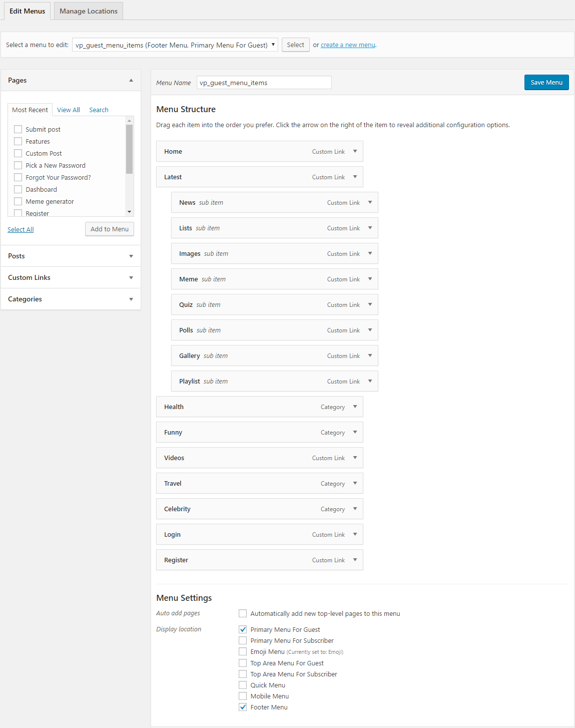This screenshot has height=728, width=575.
Task: Expand the Travel category item arrow
Action: click(355, 483)
